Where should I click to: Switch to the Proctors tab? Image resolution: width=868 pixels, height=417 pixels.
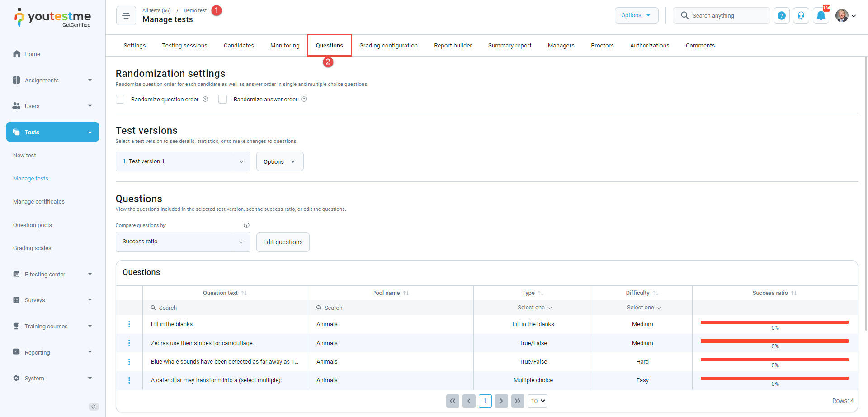(602, 46)
